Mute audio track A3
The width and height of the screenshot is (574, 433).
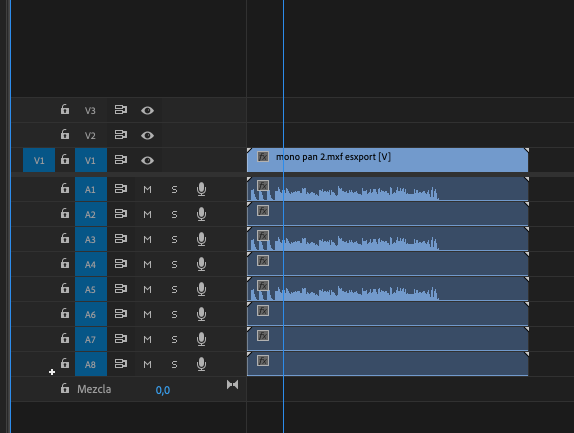pos(147,240)
